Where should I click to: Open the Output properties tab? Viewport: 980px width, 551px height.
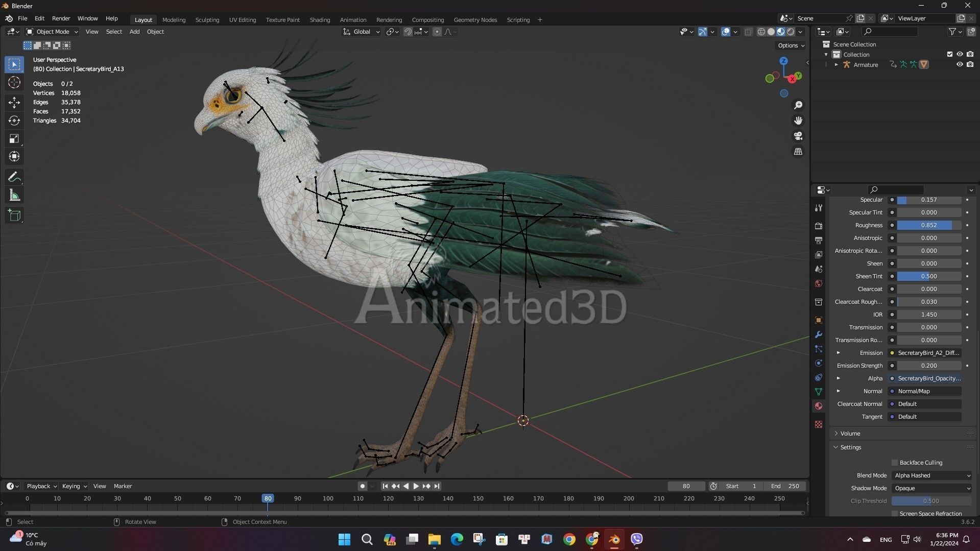819,240
